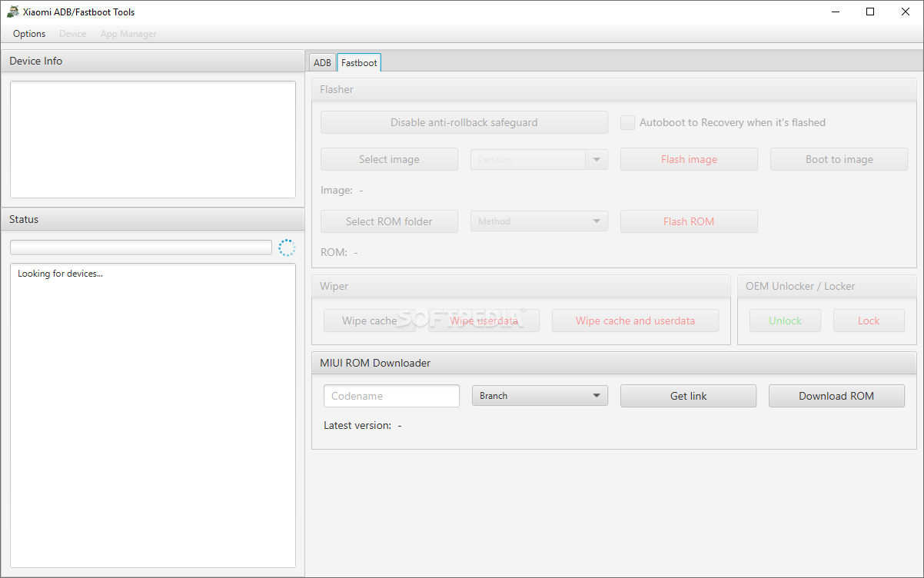Image resolution: width=924 pixels, height=578 pixels.
Task: Expand the Branch dropdown
Action: click(x=540, y=396)
